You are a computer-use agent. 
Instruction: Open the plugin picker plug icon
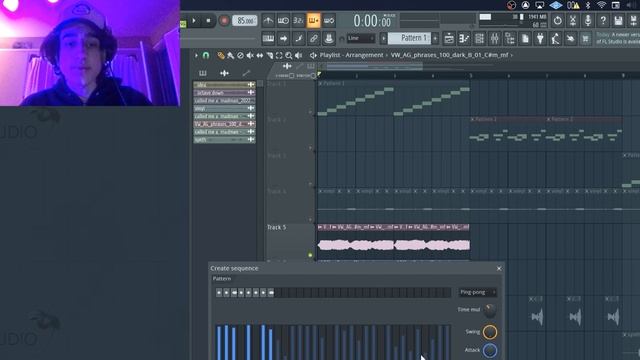pos(540,39)
